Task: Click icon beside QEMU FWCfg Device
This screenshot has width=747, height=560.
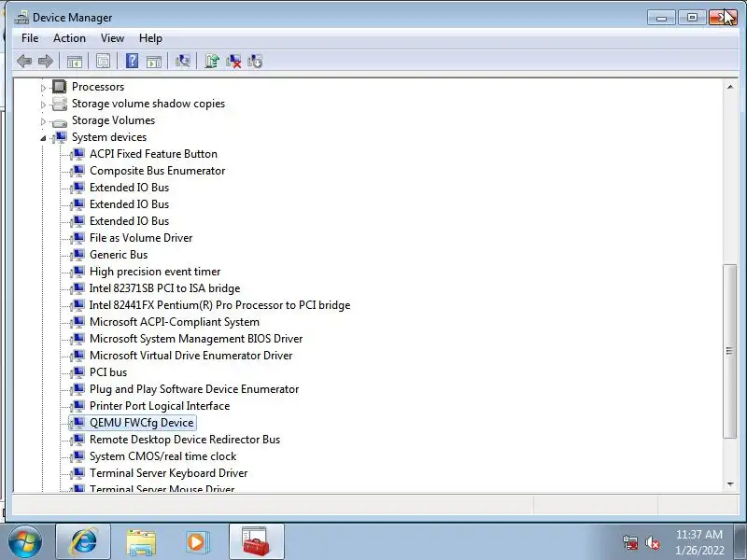Action: point(78,423)
